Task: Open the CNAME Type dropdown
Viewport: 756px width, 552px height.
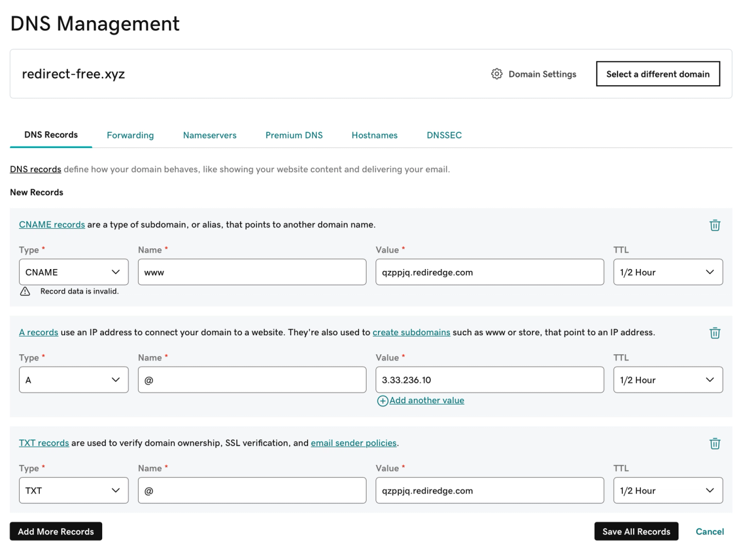Action: (x=74, y=272)
